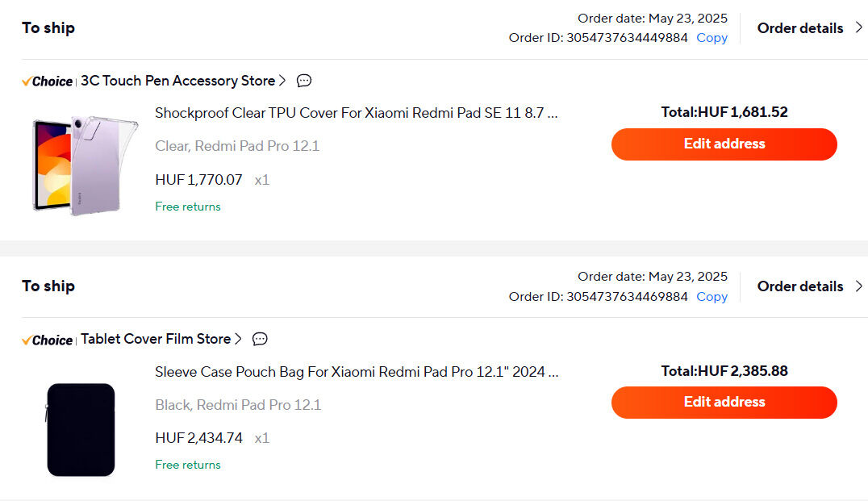Message the Tablet Cover Film Store seller
Viewport: 868px width, 501px height.
(x=260, y=339)
